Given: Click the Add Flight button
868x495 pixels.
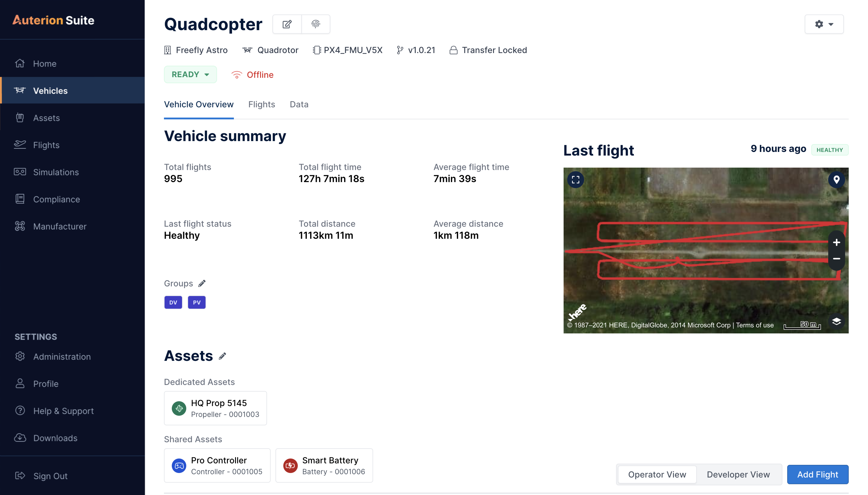Looking at the screenshot, I should (x=818, y=474).
